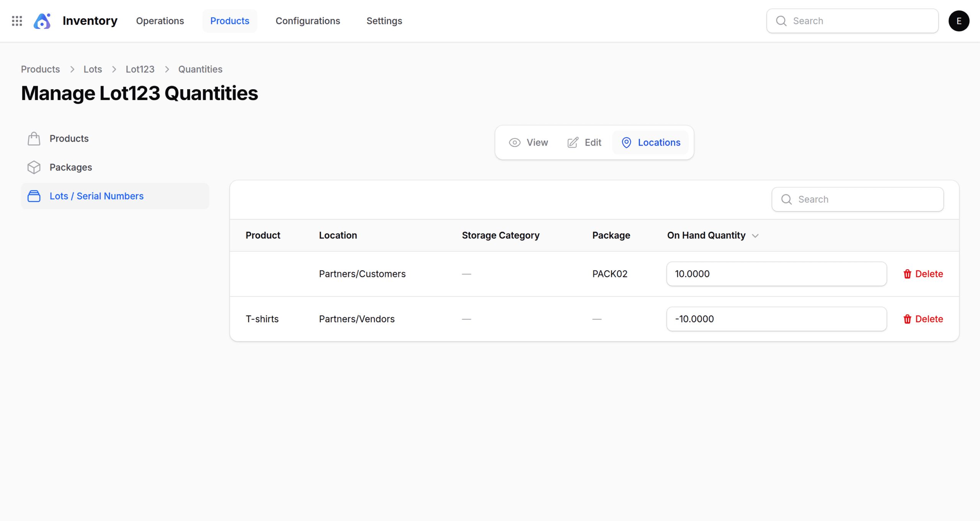Click trash icon in Partners/Customers row
This screenshot has width=980, height=521.
907,274
